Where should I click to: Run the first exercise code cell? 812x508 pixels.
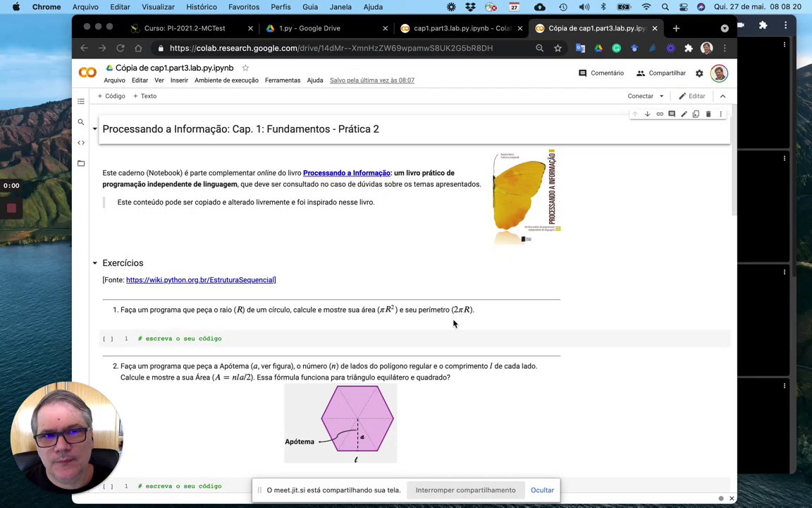pos(108,339)
